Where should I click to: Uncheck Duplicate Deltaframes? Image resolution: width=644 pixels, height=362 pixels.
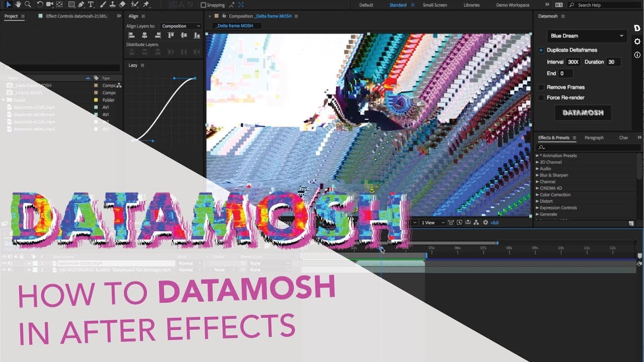click(541, 50)
